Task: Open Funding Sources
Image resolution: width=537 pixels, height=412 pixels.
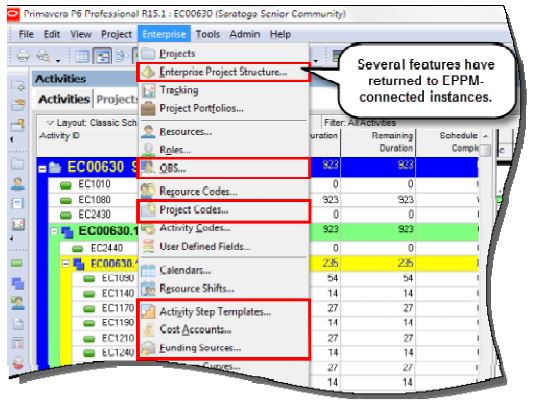Action: [x=224, y=348]
